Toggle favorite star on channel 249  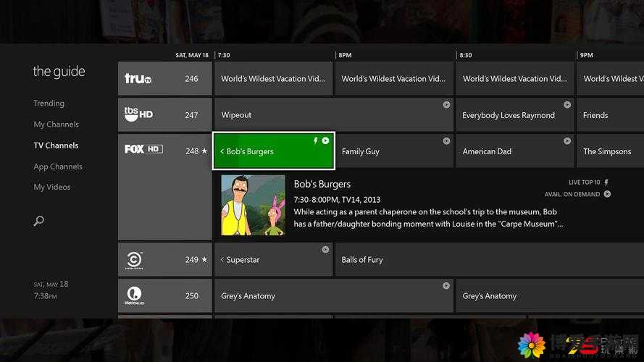click(x=204, y=259)
